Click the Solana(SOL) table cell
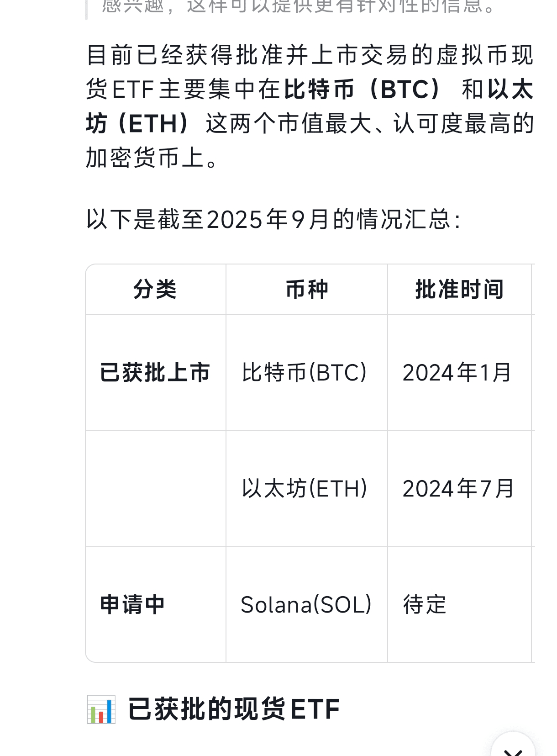 point(307,605)
